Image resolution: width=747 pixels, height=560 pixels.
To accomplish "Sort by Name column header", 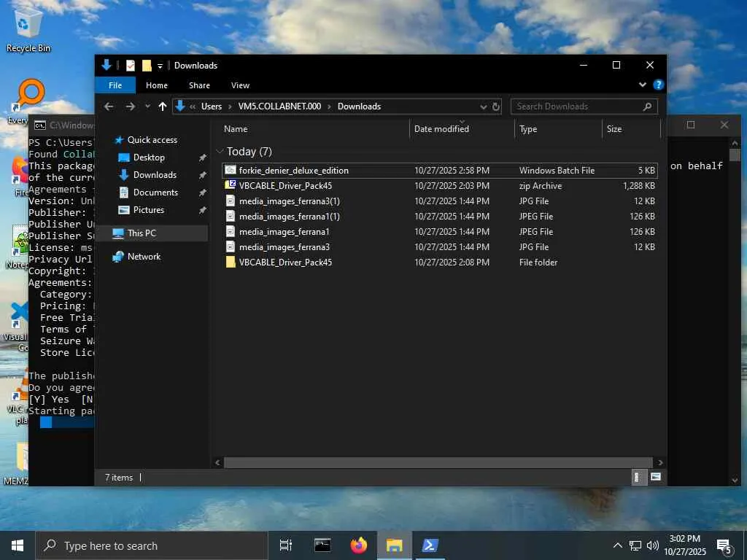I will (236, 128).
